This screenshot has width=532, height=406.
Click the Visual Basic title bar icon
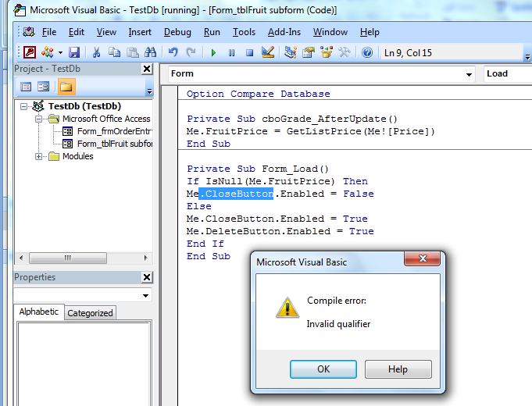click(20, 10)
